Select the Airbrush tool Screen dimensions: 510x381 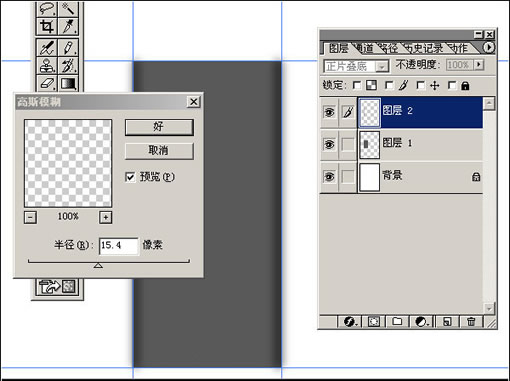[47, 48]
